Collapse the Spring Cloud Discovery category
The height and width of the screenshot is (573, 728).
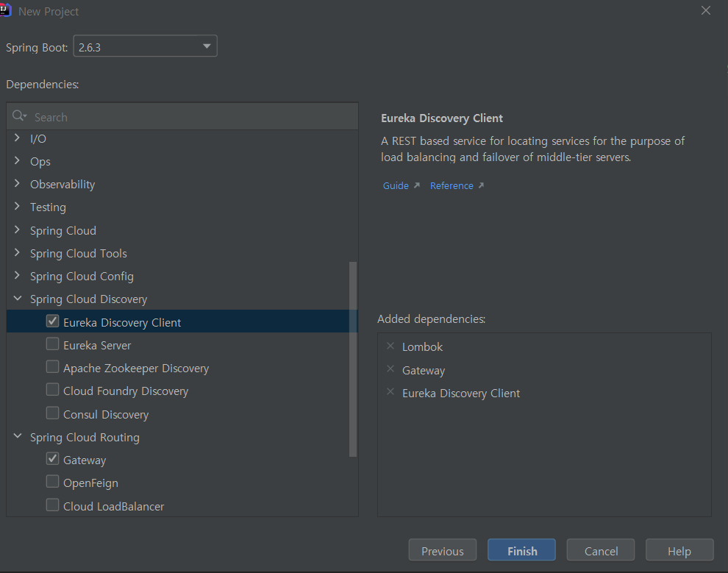point(18,298)
